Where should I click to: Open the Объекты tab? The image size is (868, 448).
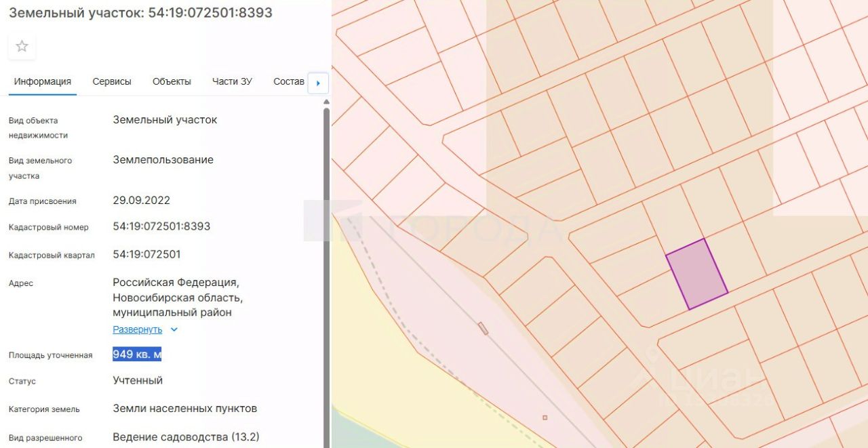pyautogui.click(x=172, y=81)
